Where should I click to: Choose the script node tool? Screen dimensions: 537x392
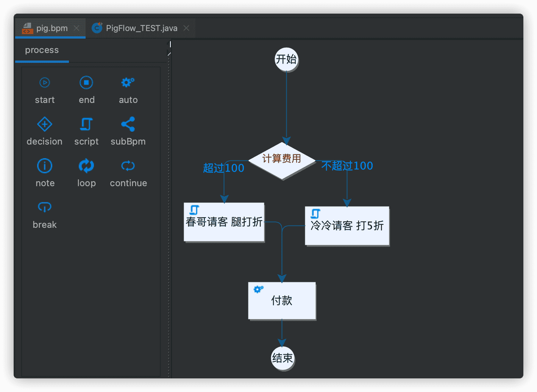pos(86,124)
